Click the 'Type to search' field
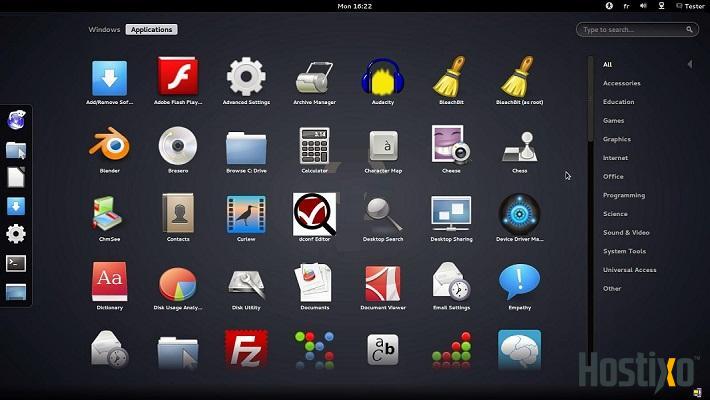This screenshot has height=400, width=710. 637,29
